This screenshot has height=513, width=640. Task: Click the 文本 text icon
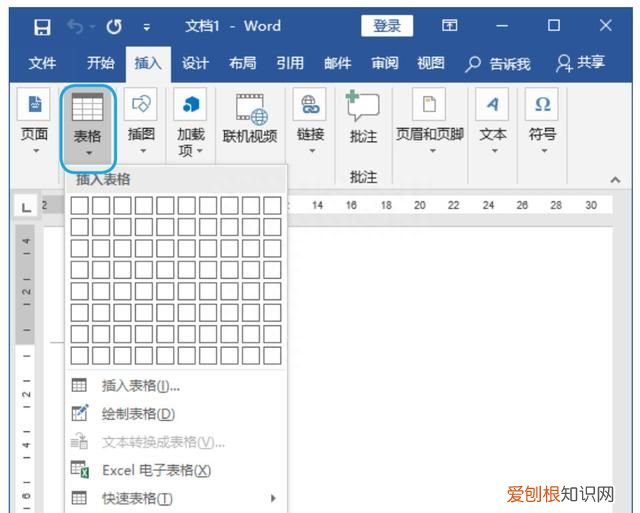492,104
